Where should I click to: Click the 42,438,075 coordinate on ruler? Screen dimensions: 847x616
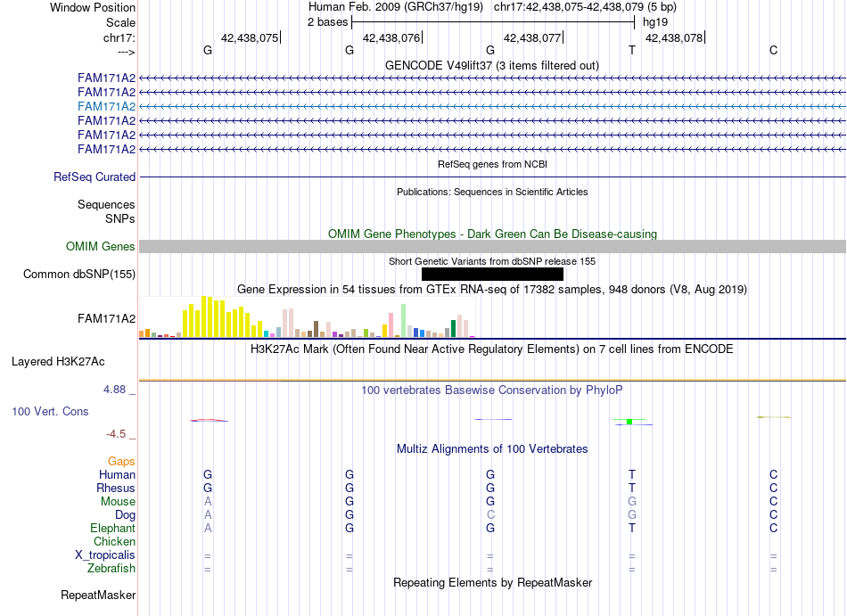click(250, 37)
